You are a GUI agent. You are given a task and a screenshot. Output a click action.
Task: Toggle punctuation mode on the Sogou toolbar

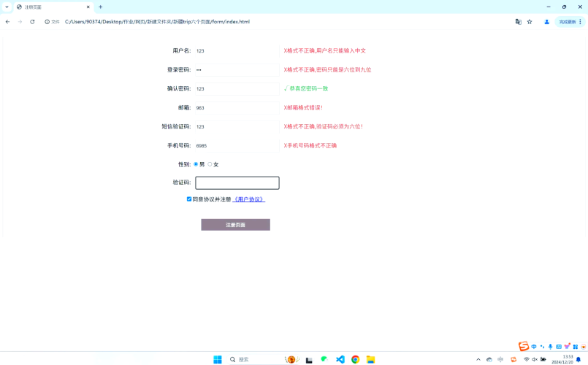point(542,347)
